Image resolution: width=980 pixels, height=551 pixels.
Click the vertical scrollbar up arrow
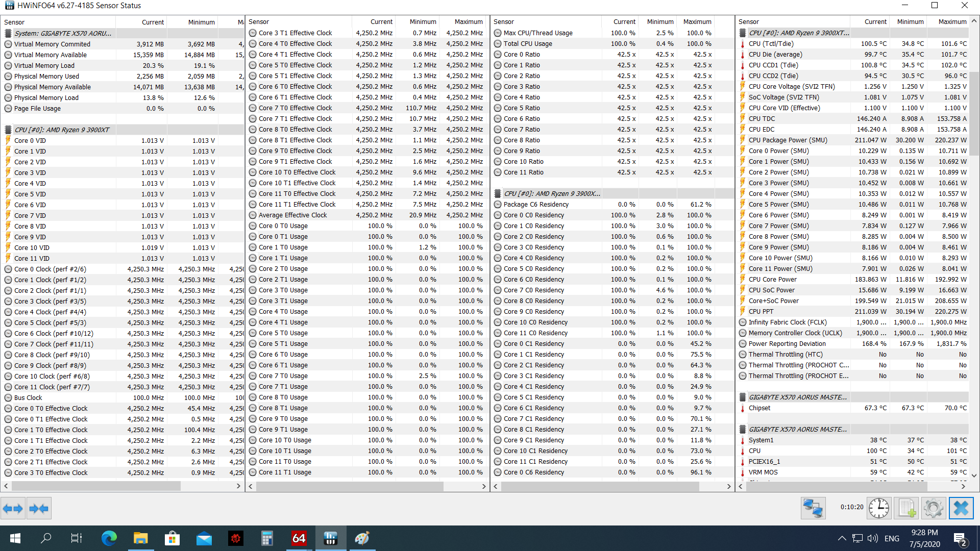974,21
